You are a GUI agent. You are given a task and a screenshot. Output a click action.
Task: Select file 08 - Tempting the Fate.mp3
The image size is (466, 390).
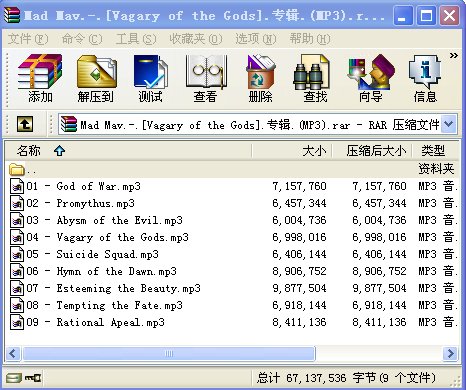(232, 305)
